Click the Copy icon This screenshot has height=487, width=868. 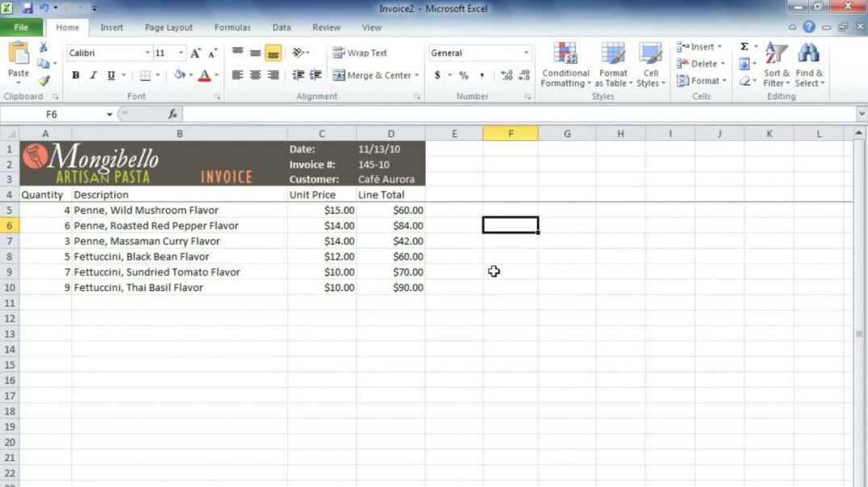click(x=44, y=64)
